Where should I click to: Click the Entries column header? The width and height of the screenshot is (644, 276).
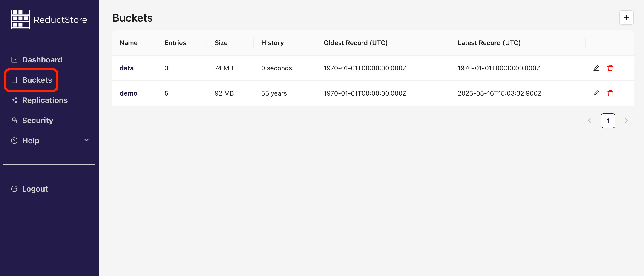click(175, 43)
